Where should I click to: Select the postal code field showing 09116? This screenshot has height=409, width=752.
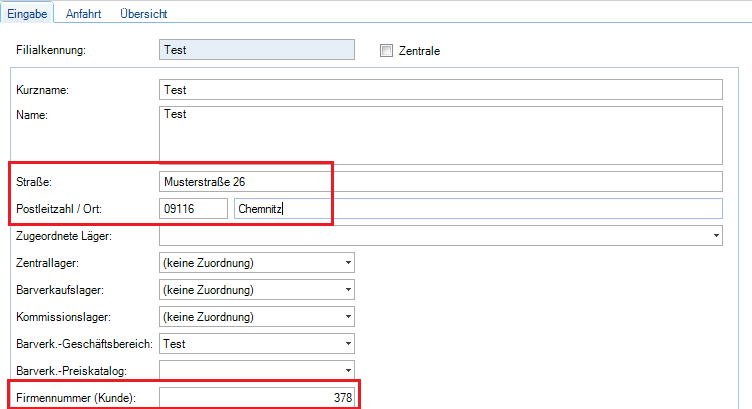pyautogui.click(x=193, y=208)
